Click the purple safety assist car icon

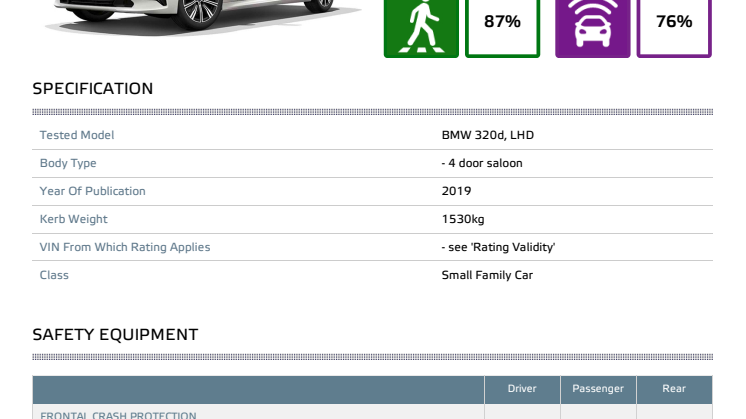[x=592, y=28]
